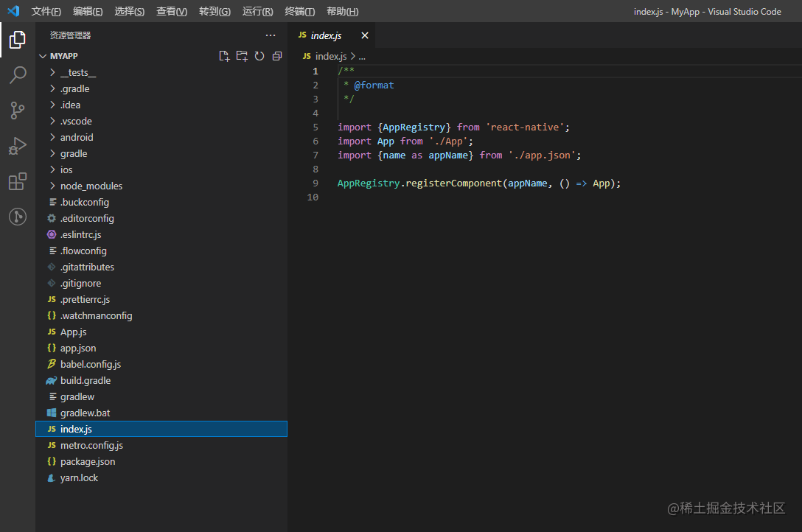The height and width of the screenshot is (532, 802).
Task: Open the Source Control view
Action: coord(18,111)
